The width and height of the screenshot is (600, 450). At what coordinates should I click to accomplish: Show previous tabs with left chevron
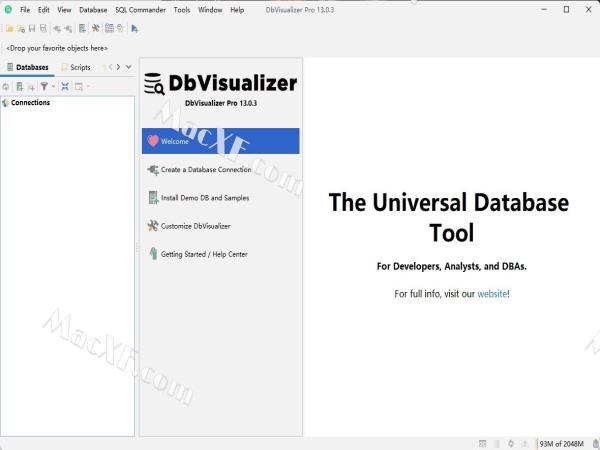click(111, 67)
